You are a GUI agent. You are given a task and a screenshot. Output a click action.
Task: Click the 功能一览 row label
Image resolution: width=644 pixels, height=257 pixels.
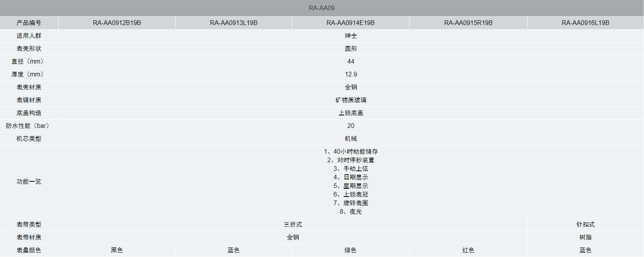(x=29, y=181)
